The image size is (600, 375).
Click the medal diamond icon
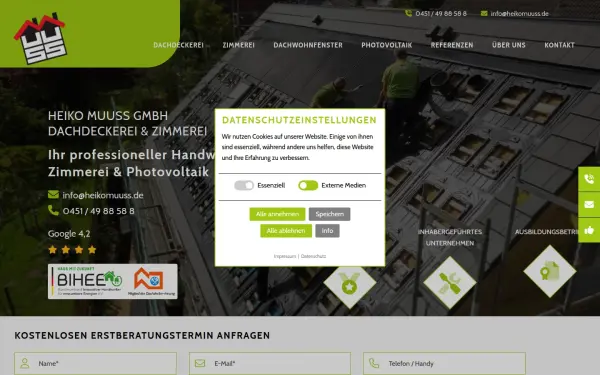(350, 283)
